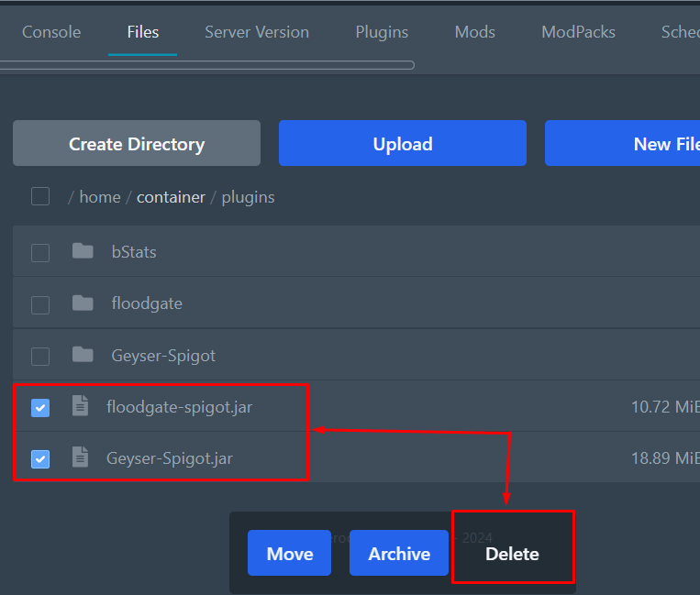The width and height of the screenshot is (700, 595).
Task: Open the Geyser-Spigot folder name
Action: pyautogui.click(x=163, y=356)
